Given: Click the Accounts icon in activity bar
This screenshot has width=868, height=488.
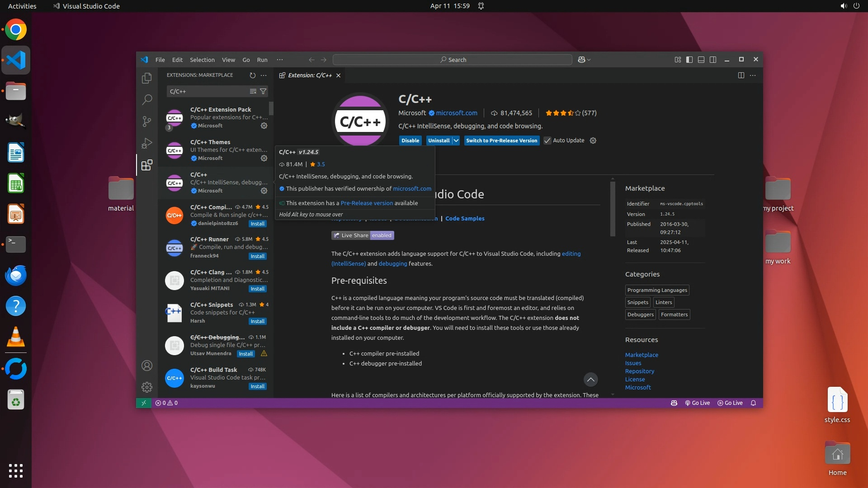Looking at the screenshot, I should 146,366.
